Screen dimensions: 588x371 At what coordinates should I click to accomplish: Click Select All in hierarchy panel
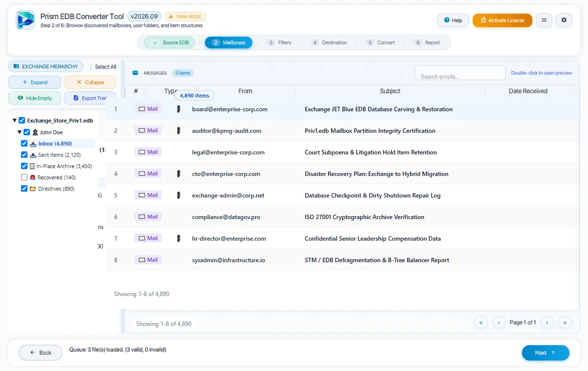click(105, 67)
